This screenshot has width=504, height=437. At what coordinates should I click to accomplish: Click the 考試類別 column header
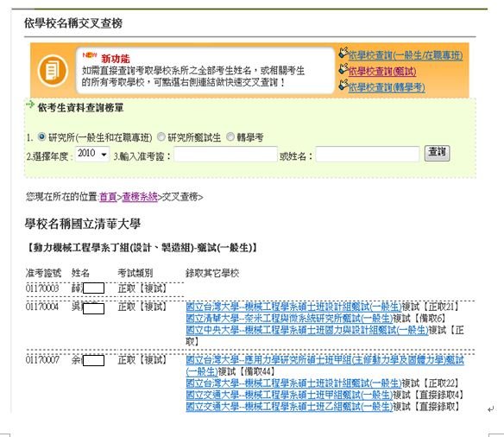[135, 273]
